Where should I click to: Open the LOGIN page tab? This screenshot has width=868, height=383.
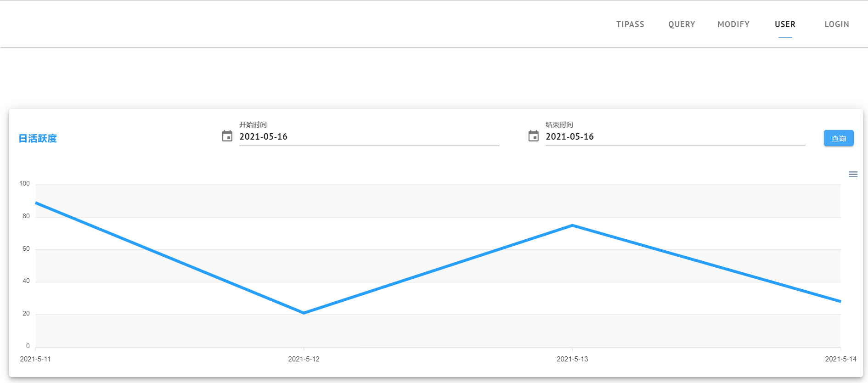tap(837, 24)
